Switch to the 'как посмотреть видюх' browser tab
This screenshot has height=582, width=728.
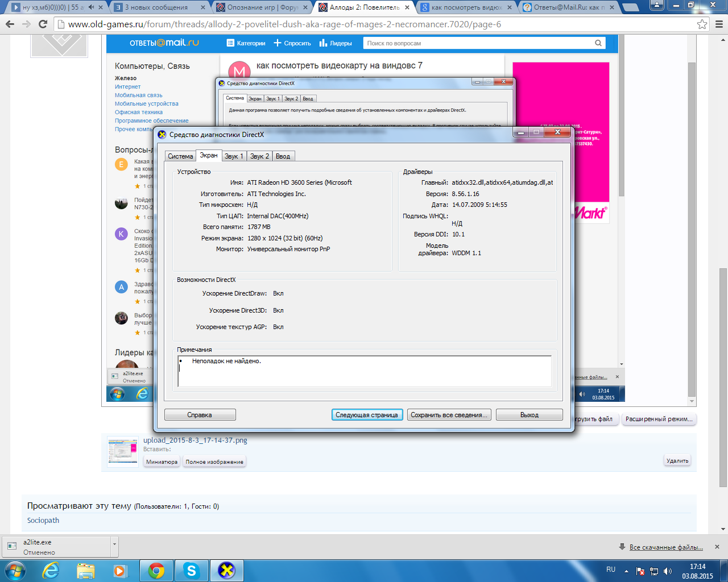click(465, 7)
